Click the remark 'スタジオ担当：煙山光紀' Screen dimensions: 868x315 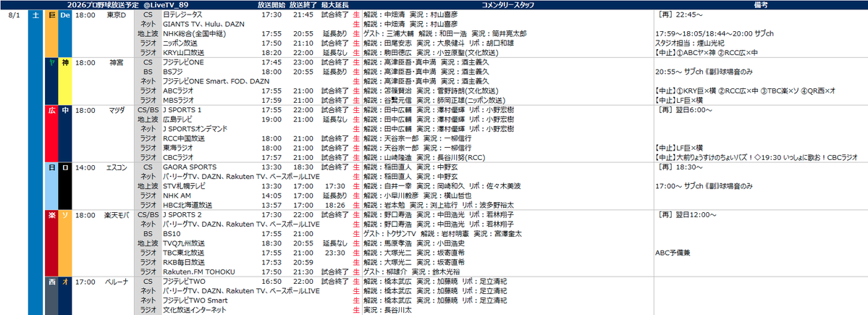[690, 43]
